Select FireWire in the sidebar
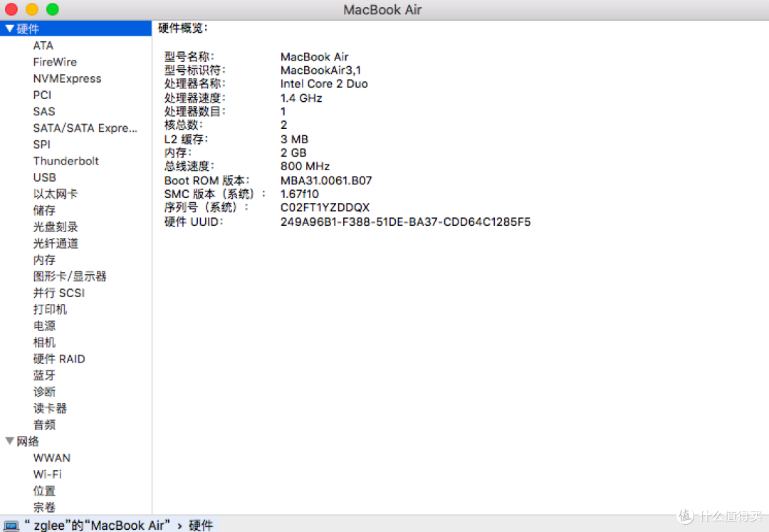The height and width of the screenshot is (532, 769). coord(55,62)
